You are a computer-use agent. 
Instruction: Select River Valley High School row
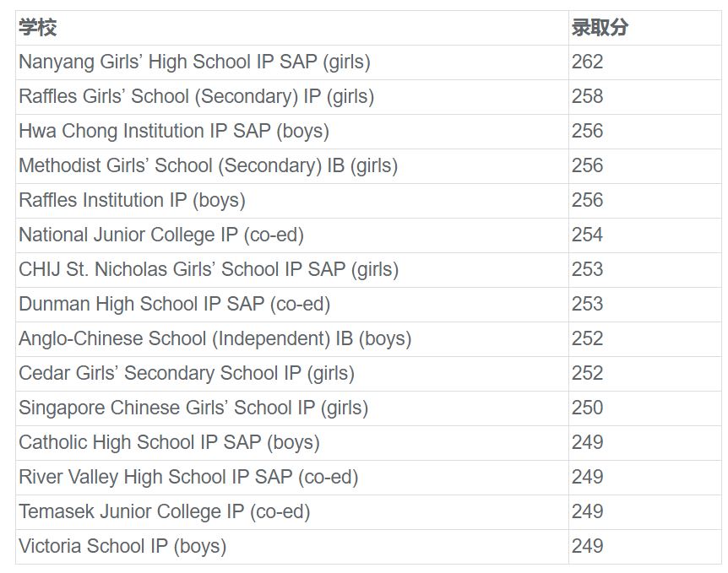(x=188, y=478)
